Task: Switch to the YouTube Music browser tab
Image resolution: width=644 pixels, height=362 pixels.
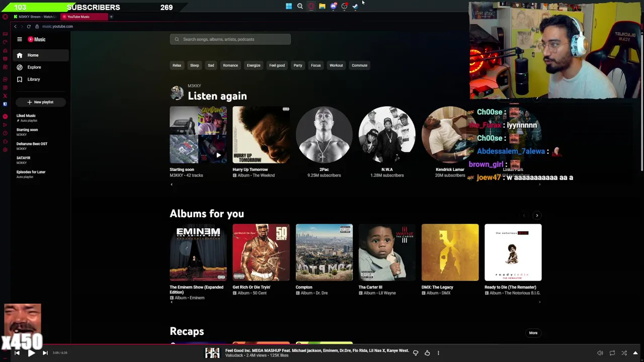Action: [84, 17]
